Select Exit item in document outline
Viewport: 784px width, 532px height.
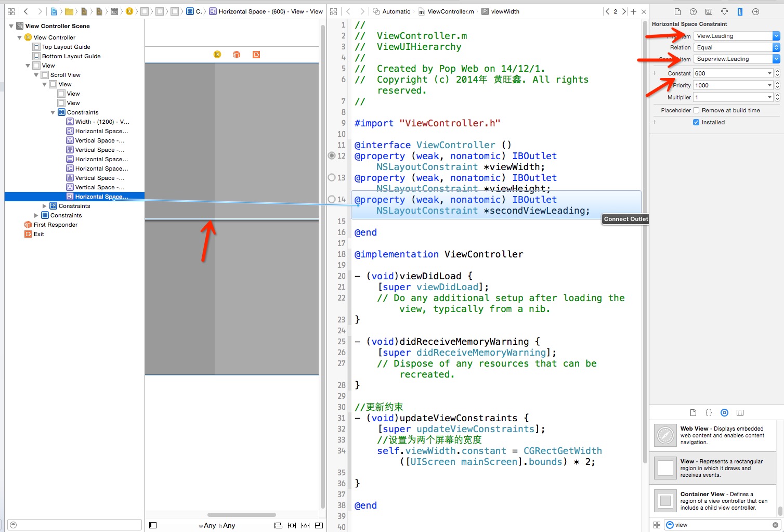(x=34, y=234)
